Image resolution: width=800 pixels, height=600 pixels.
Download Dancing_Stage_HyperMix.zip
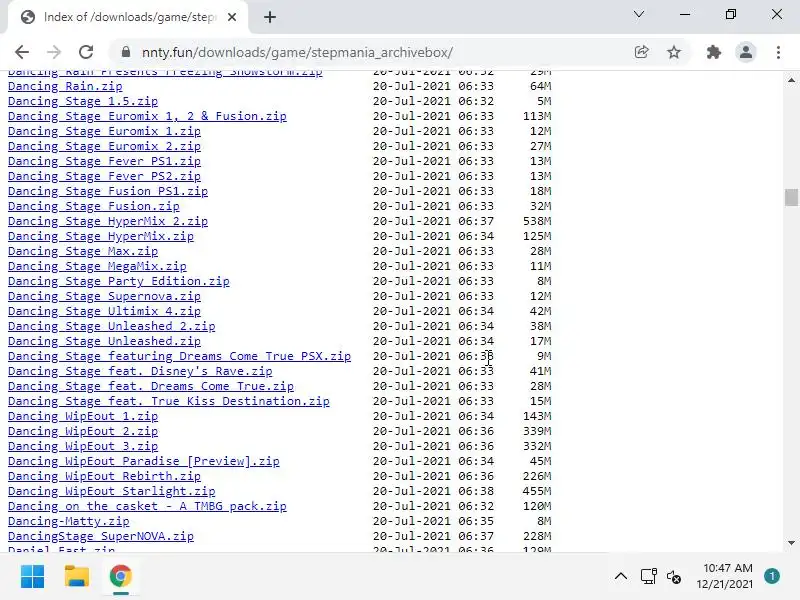point(101,236)
